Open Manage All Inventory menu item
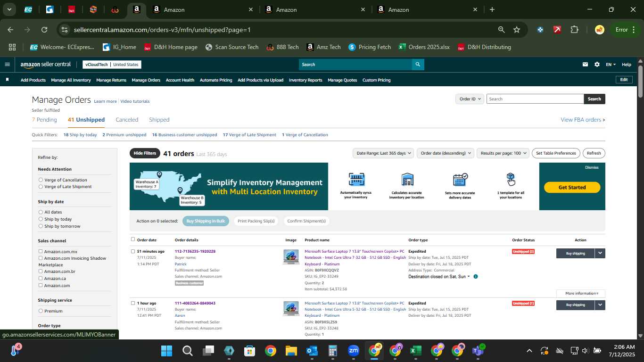This screenshot has width=644, height=362. tap(71, 80)
